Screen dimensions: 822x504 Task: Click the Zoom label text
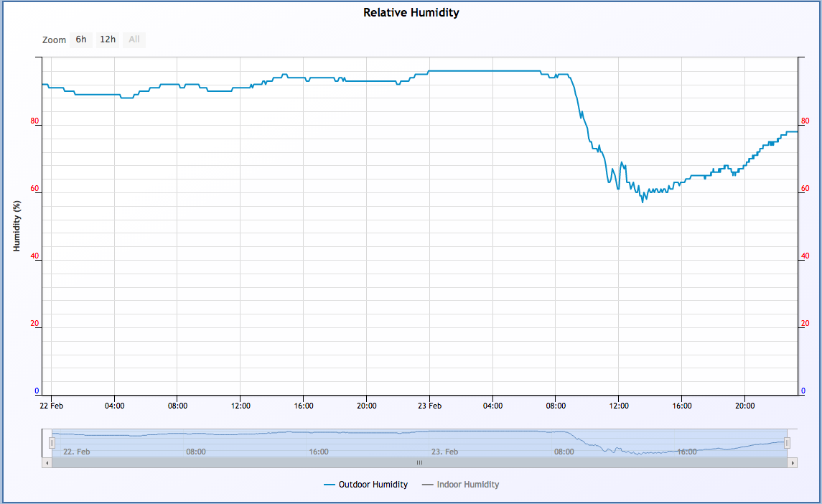(54, 40)
